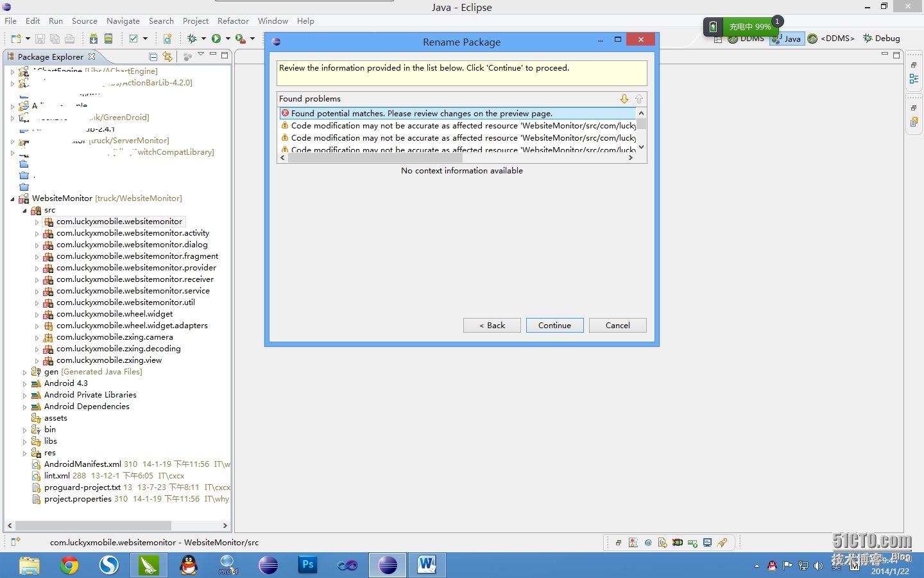Select AndroidManifest.xml file
This screenshot has width=924, height=578.
pyautogui.click(x=82, y=464)
